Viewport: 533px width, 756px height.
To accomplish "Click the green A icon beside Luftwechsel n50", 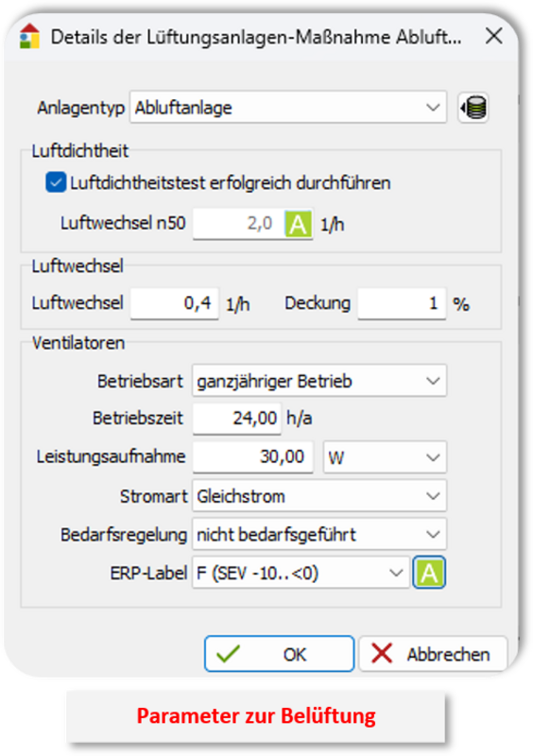I will tap(298, 224).
